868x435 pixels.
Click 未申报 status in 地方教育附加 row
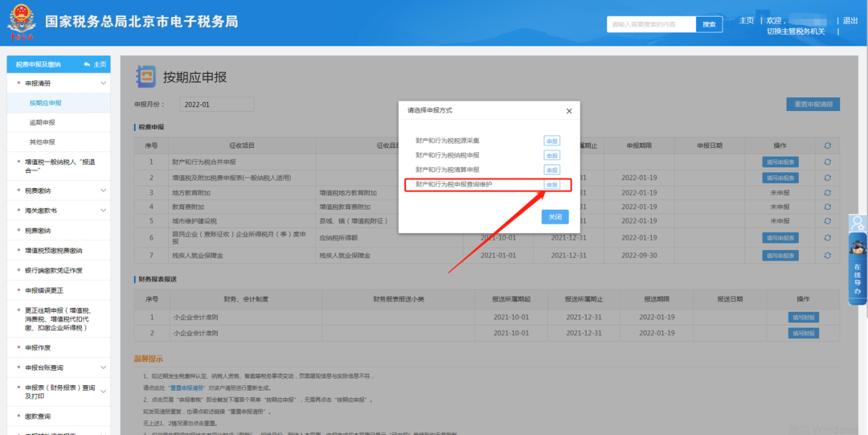tap(780, 193)
